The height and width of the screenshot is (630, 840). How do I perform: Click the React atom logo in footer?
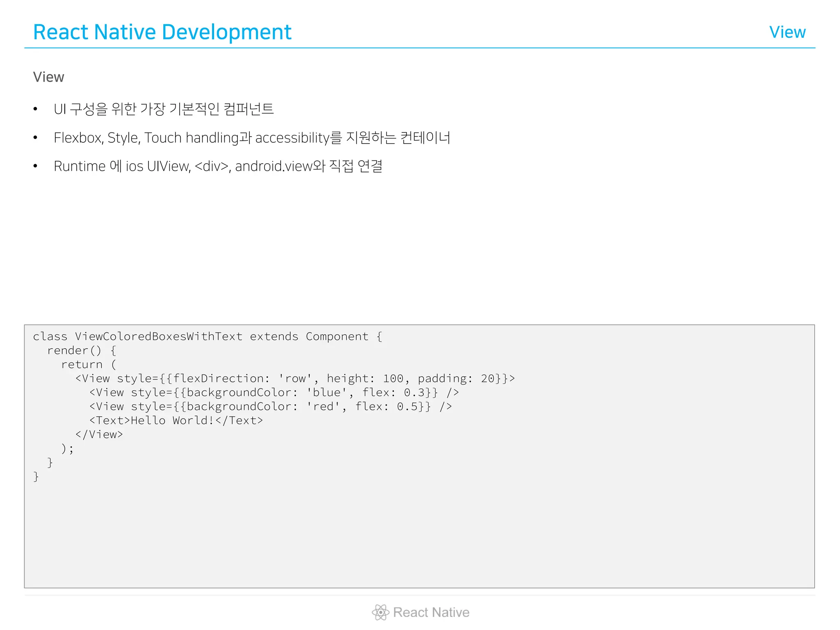pos(380,612)
